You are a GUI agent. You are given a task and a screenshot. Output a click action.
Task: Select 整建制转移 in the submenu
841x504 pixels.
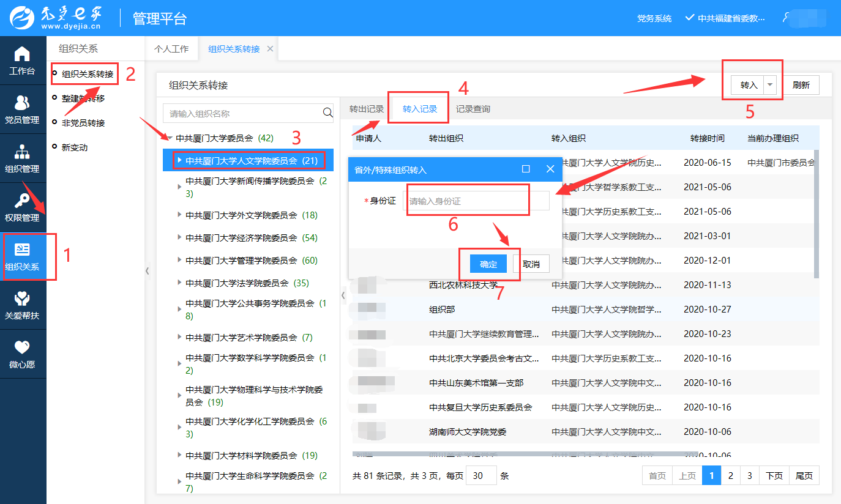click(x=83, y=98)
